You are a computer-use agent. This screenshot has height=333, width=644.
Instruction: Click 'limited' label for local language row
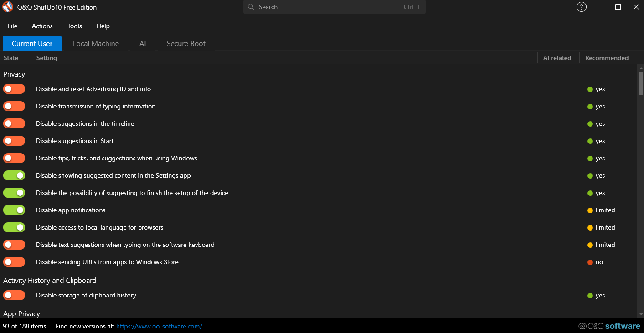coord(605,227)
